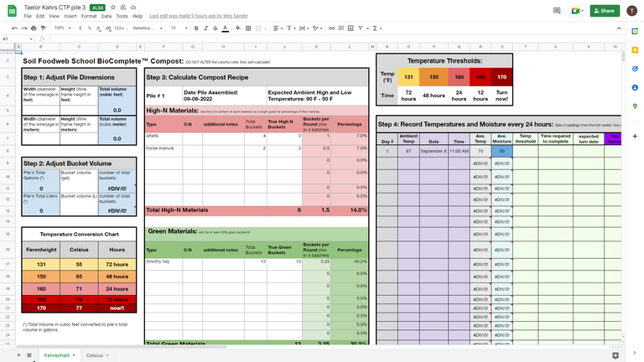Open the font size dropdown showing 10
The height and width of the screenshot is (362, 644).
tap(179, 28)
